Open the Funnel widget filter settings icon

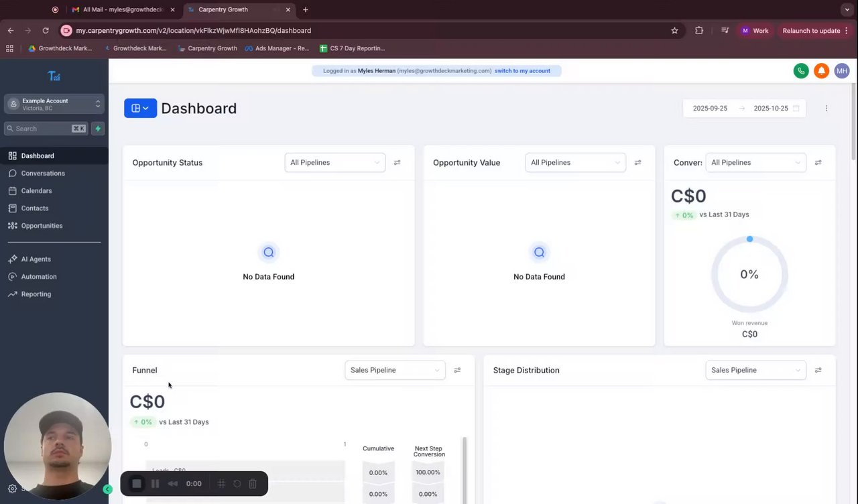(457, 370)
